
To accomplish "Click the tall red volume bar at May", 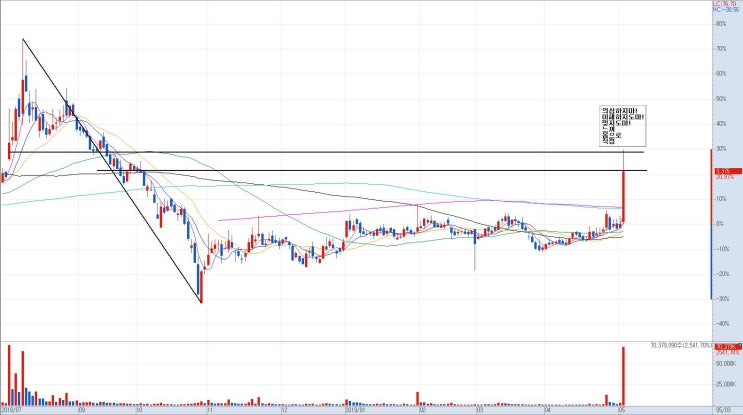I will coord(623,376).
